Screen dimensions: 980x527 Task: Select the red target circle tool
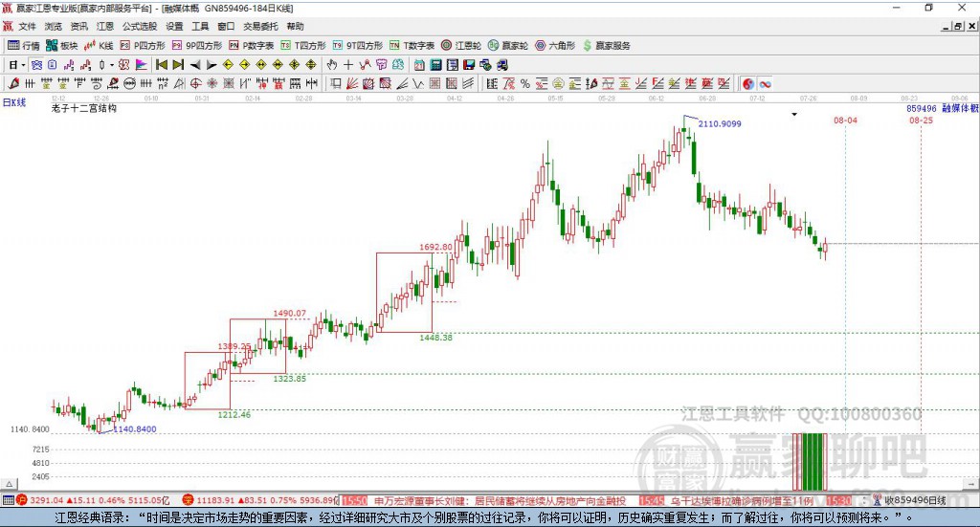point(195,83)
